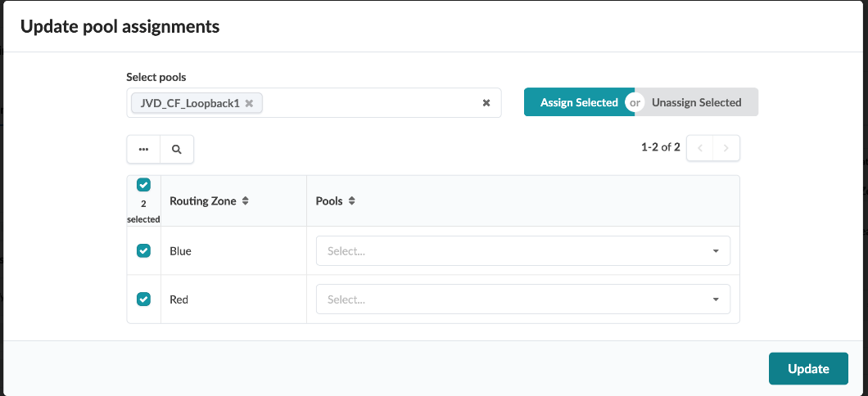Toggle the select-all header checkbox
Image resolution: width=868 pixels, height=396 pixels.
(143, 185)
